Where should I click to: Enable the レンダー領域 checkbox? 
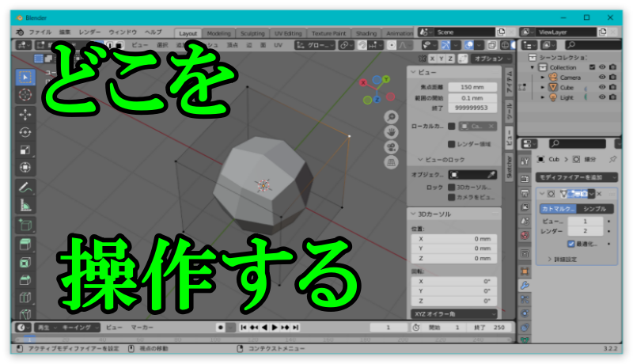[452, 144]
